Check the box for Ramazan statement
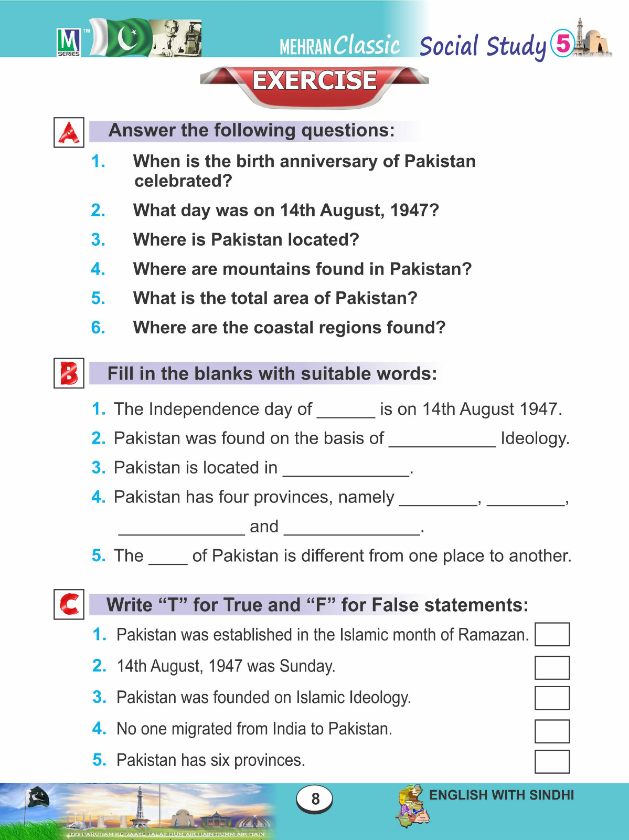The height and width of the screenshot is (840, 629). [552, 634]
